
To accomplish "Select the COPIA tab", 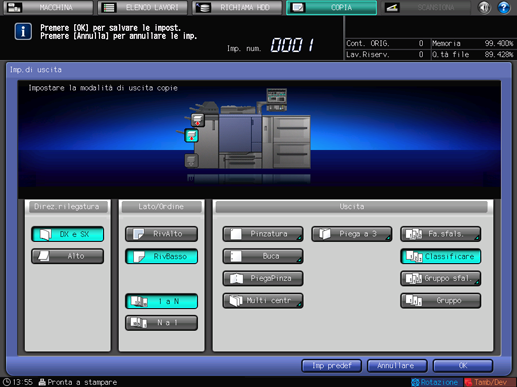I will (332, 7).
